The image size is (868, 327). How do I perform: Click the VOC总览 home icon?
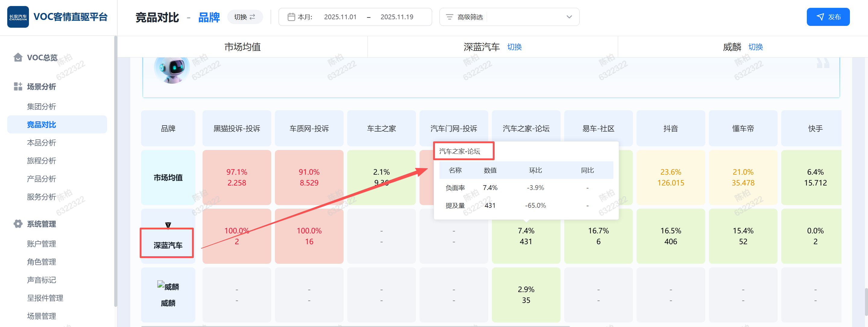[x=18, y=58]
